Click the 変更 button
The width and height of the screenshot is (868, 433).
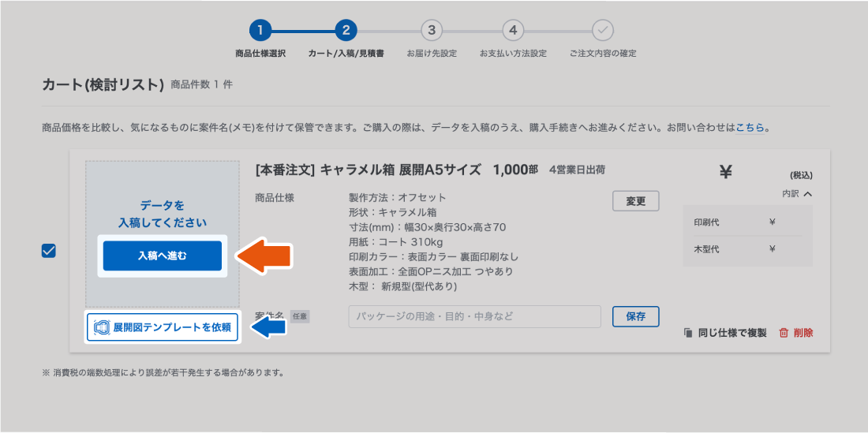(x=636, y=201)
